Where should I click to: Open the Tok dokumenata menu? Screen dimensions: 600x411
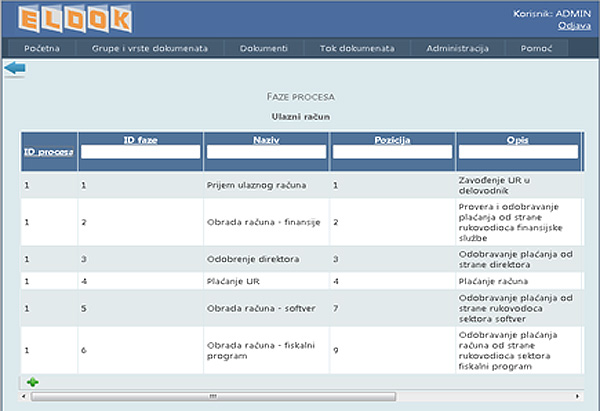pyautogui.click(x=356, y=48)
